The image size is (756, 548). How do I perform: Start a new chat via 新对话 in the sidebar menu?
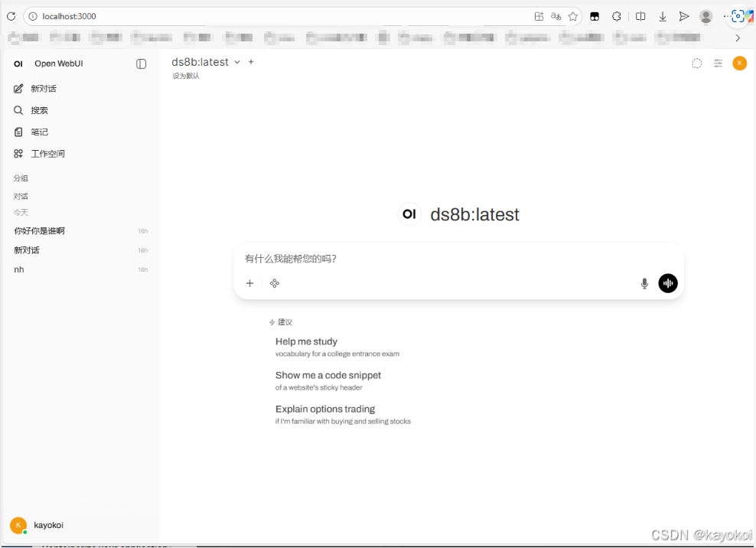80,89
